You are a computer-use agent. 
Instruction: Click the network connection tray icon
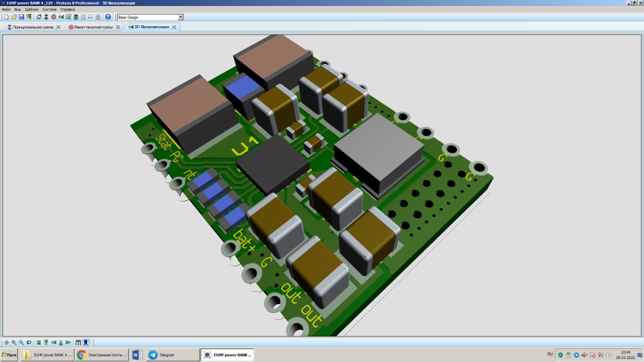click(601, 355)
